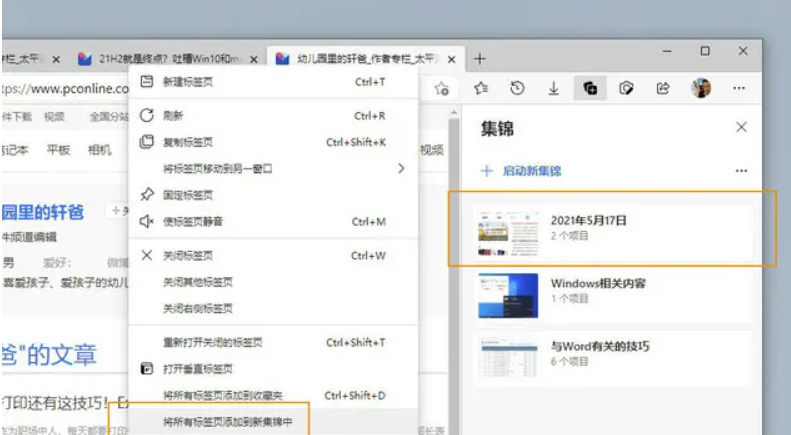
Task: Select 重新打开关闭的标签页 entry
Action: click(x=273, y=343)
